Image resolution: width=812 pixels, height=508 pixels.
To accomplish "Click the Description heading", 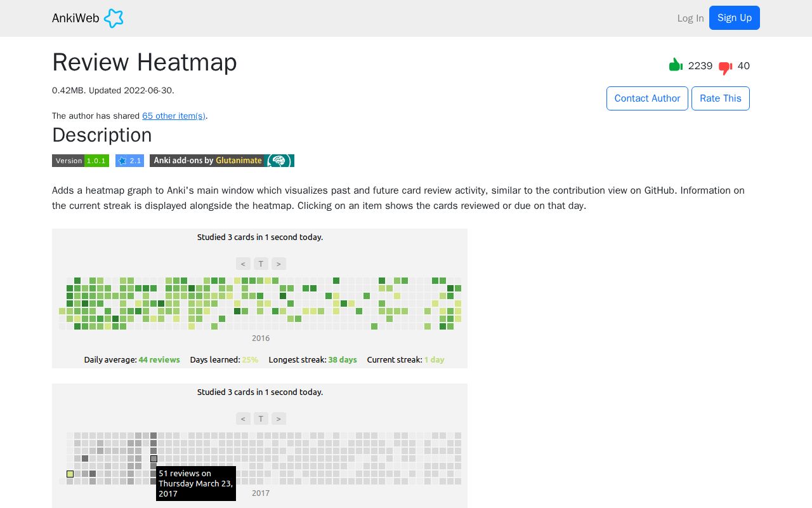I will (x=102, y=135).
